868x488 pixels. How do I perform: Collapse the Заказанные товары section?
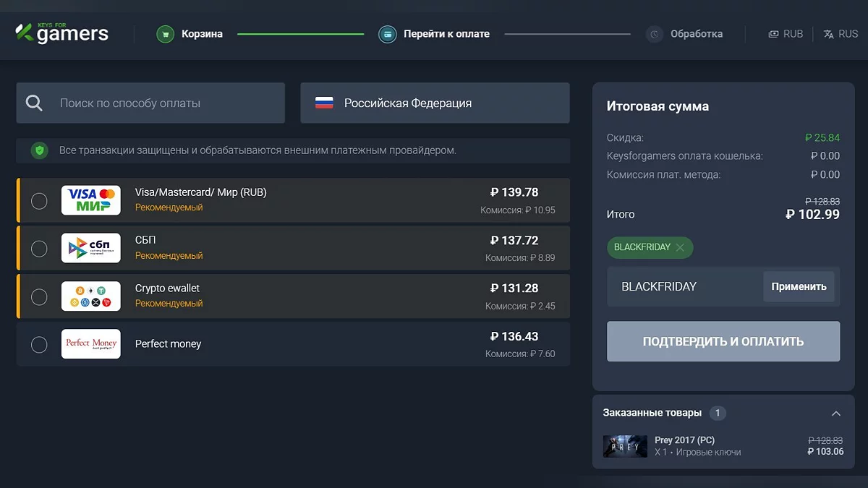pyautogui.click(x=835, y=414)
